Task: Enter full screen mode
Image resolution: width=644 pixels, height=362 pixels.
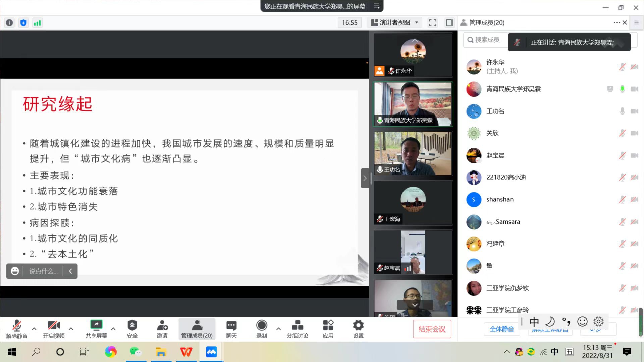Action: coord(433,23)
